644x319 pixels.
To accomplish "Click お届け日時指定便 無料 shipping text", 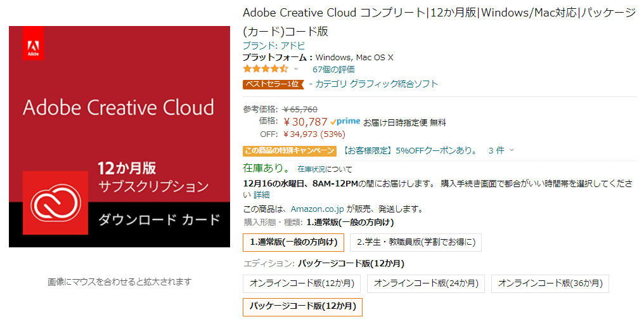I will point(404,122).
